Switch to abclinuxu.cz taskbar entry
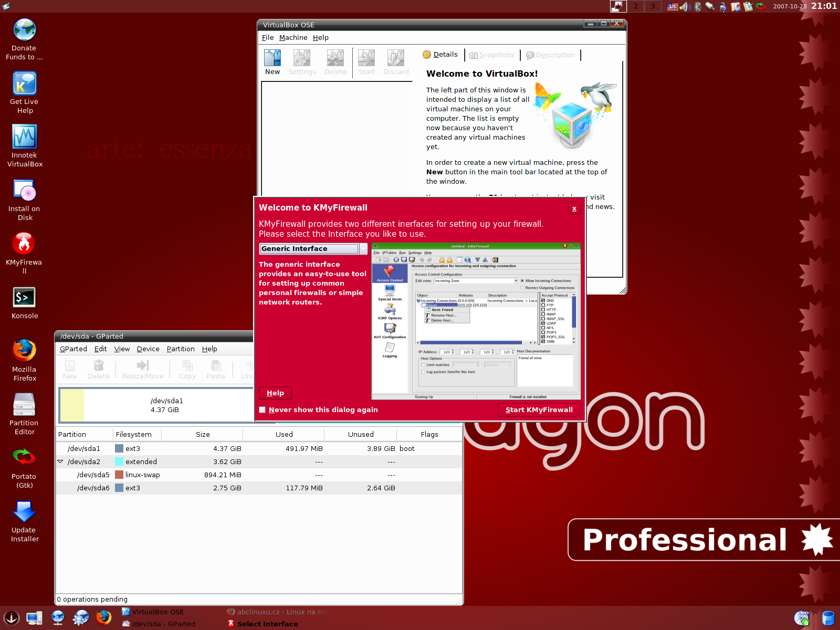The height and width of the screenshot is (630, 840). click(277, 612)
